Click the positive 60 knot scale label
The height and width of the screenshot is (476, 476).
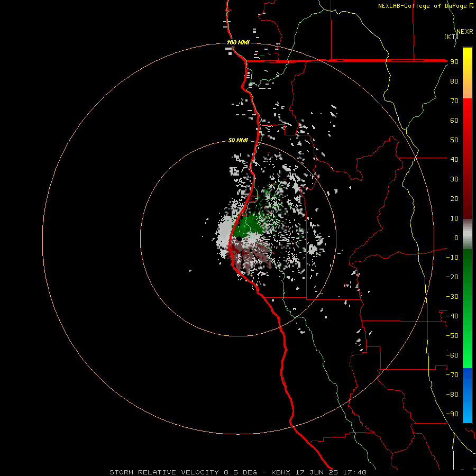pyautogui.click(x=454, y=120)
